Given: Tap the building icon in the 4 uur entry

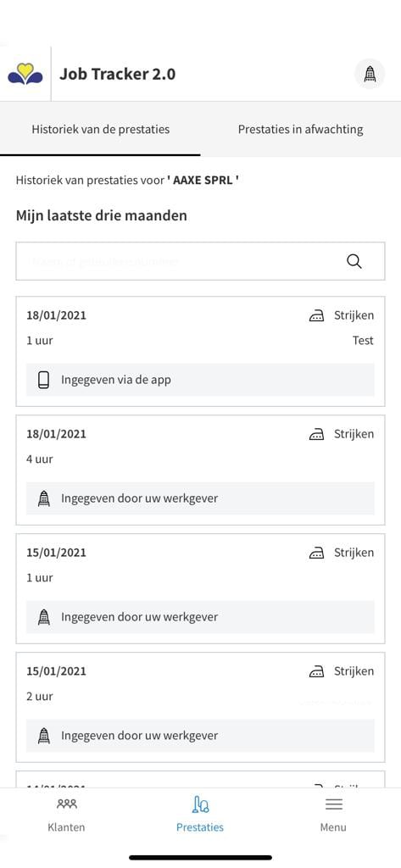Looking at the screenshot, I should [x=43, y=498].
